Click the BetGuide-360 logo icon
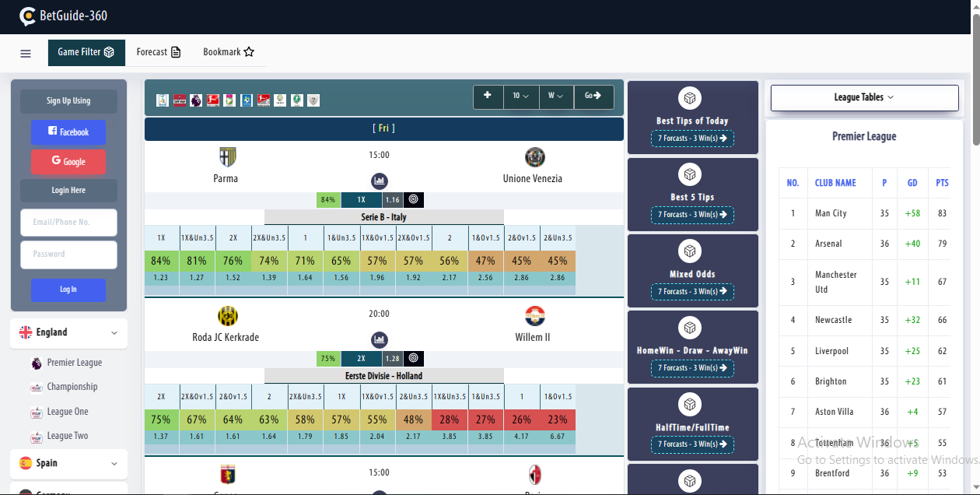Viewport: 980px width, 495px height. pyautogui.click(x=27, y=16)
